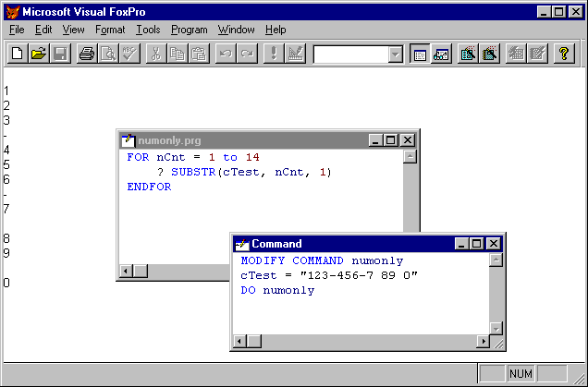Viewport: 588px width, 387px height.
Task: Open the Edit menu
Action: tap(43, 30)
